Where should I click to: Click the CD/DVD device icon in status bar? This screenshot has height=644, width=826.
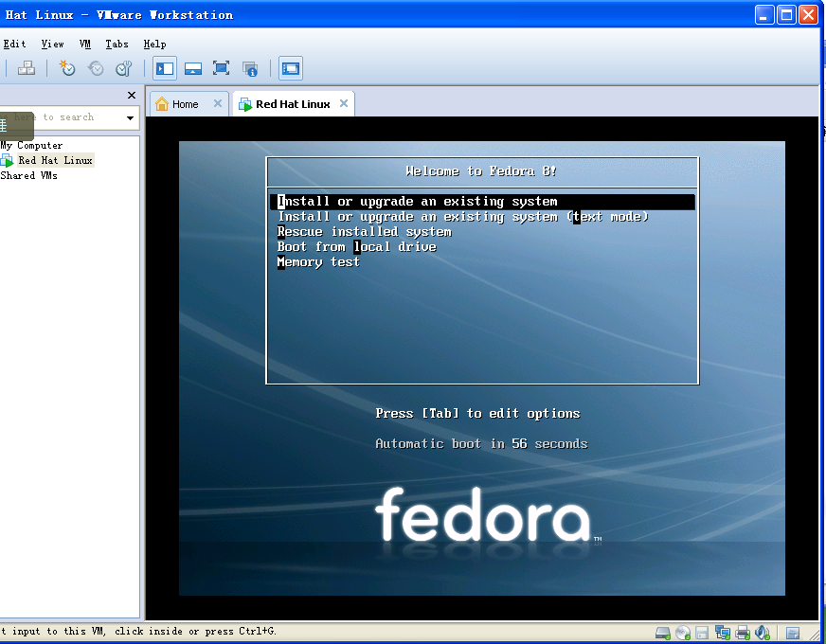[x=683, y=632]
